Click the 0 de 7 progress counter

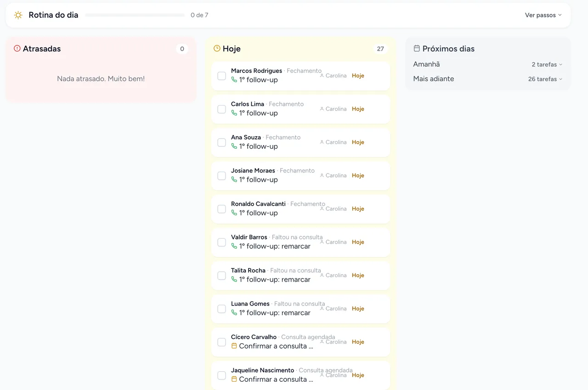point(199,15)
